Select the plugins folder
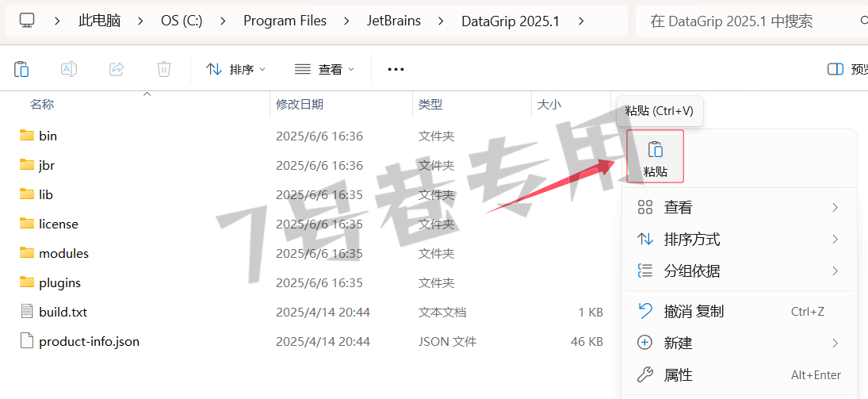 (59, 282)
